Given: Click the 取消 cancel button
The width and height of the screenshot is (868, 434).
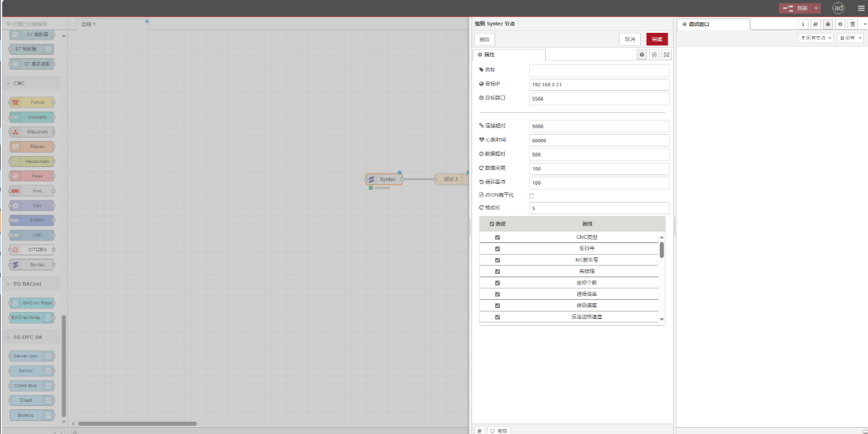Looking at the screenshot, I should (629, 40).
